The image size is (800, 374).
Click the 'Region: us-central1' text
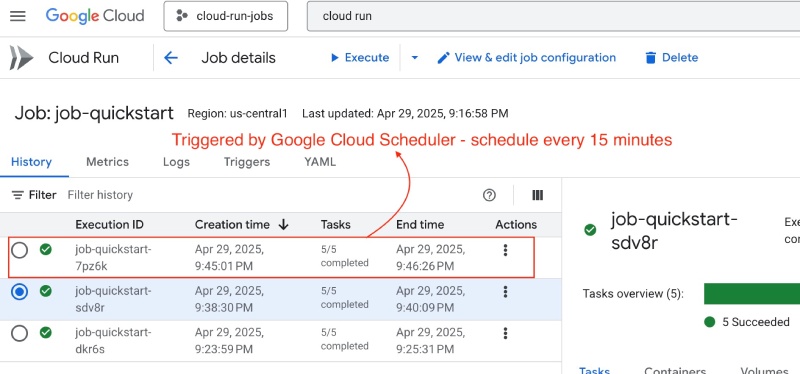click(x=237, y=113)
